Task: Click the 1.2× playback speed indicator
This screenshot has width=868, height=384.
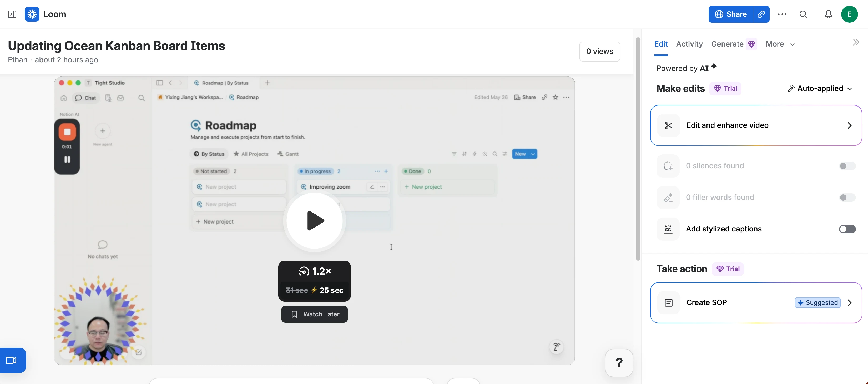Action: click(315, 271)
